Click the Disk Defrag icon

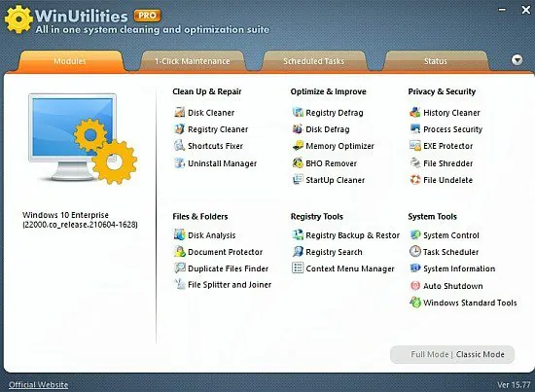point(298,129)
